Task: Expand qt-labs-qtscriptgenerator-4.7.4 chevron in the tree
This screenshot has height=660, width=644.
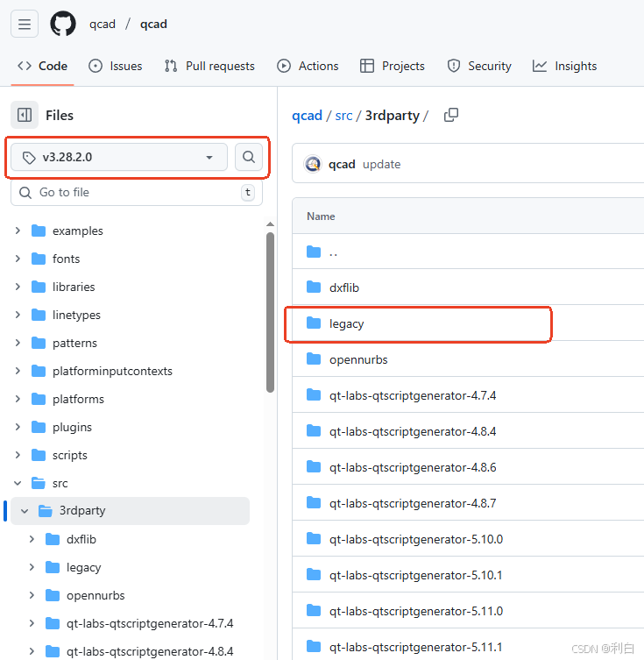Action: point(32,623)
